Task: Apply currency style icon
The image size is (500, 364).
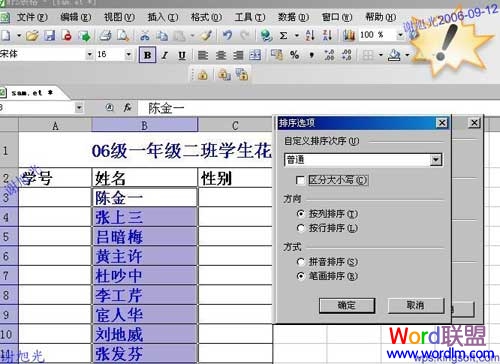Action: pos(277,55)
